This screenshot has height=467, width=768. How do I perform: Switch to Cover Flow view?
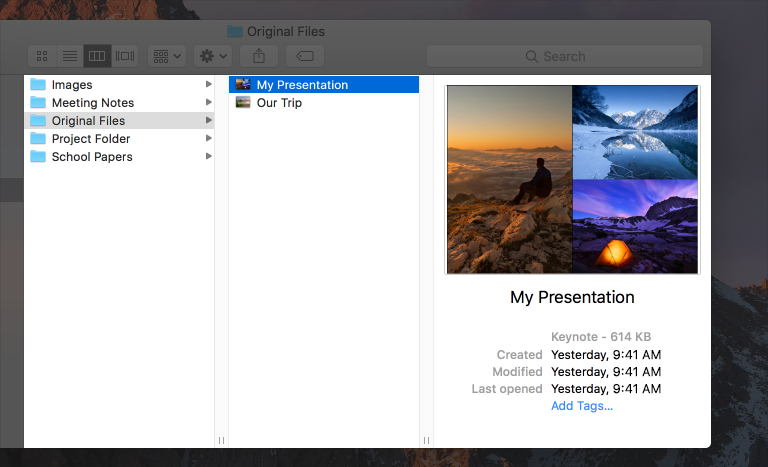[x=124, y=56]
